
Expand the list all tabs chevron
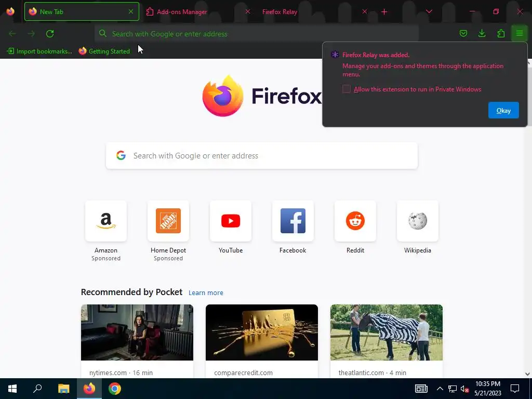(429, 11)
